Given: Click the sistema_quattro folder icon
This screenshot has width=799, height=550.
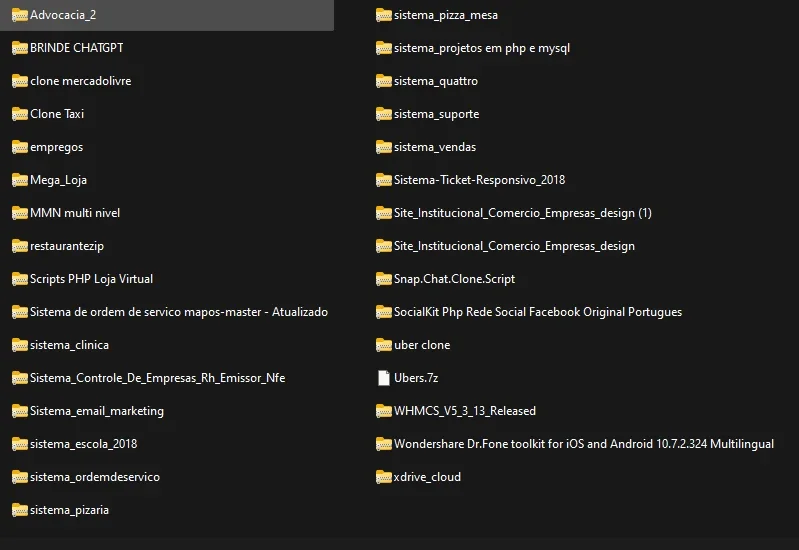Looking at the screenshot, I should pyautogui.click(x=384, y=81).
